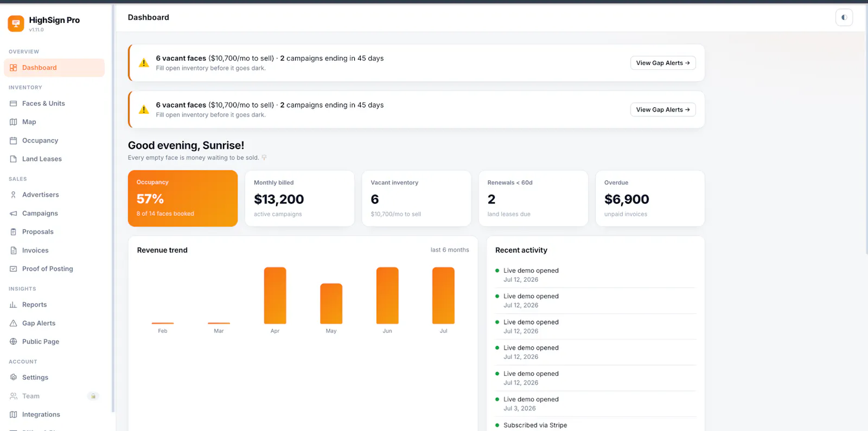Click the Jun revenue bar
868x431 pixels.
[387, 295]
